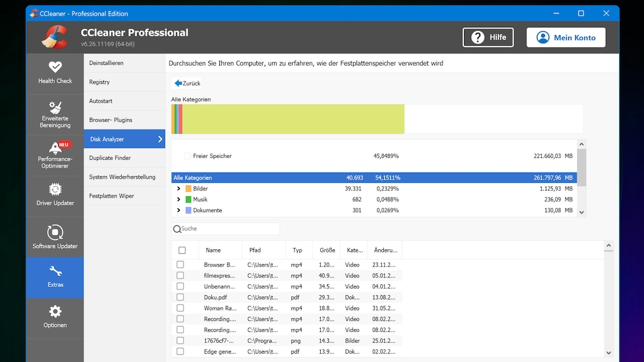644x362 pixels.
Task: Open Erweiterte Bereinigung broom icon
Action: (x=55, y=108)
